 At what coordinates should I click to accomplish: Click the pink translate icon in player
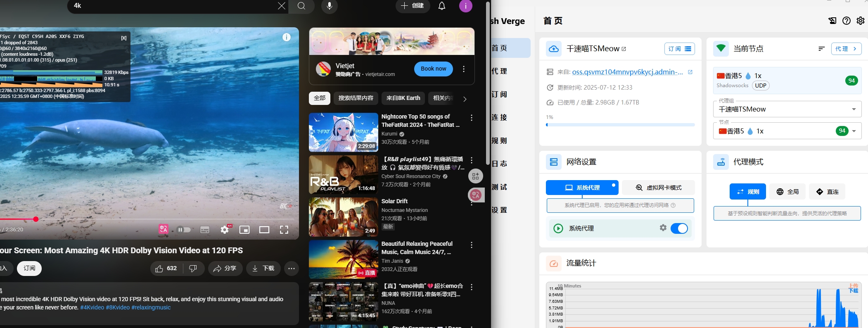(164, 229)
